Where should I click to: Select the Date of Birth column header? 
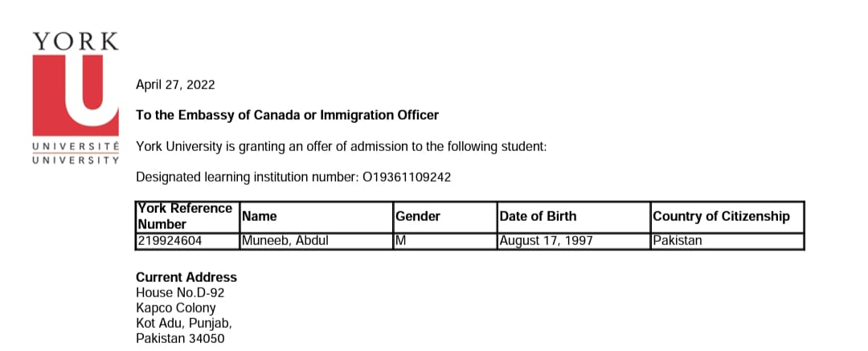(x=538, y=216)
